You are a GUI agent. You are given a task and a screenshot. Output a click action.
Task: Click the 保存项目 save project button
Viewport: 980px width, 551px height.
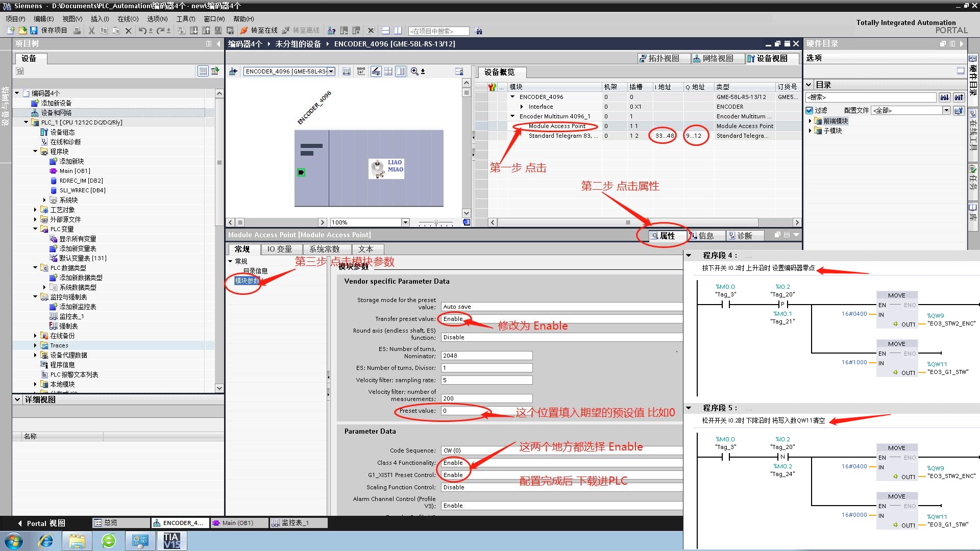pos(48,31)
